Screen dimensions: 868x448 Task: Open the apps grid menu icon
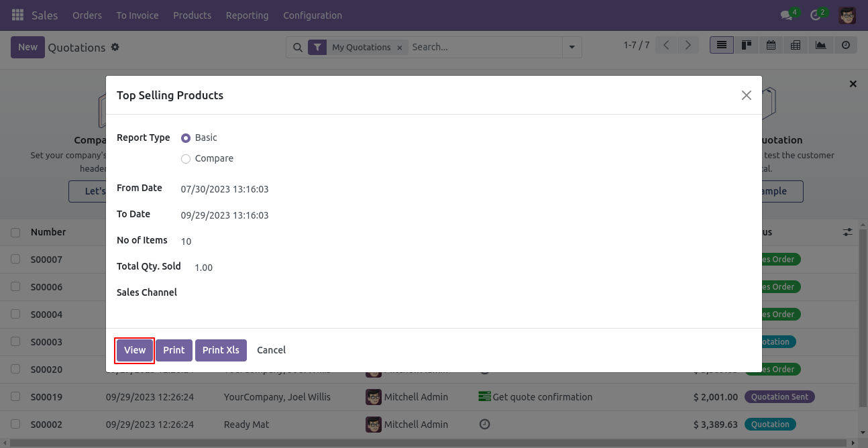point(17,15)
